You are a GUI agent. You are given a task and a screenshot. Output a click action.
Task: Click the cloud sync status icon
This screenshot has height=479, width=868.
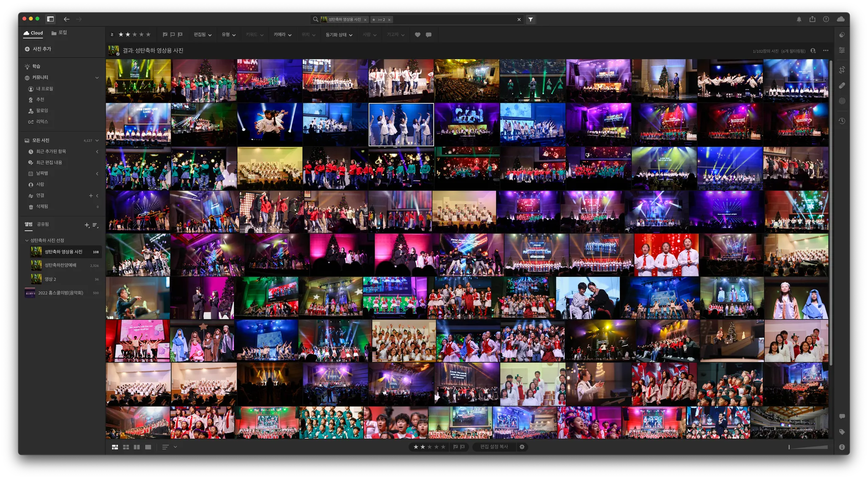pyautogui.click(x=840, y=19)
